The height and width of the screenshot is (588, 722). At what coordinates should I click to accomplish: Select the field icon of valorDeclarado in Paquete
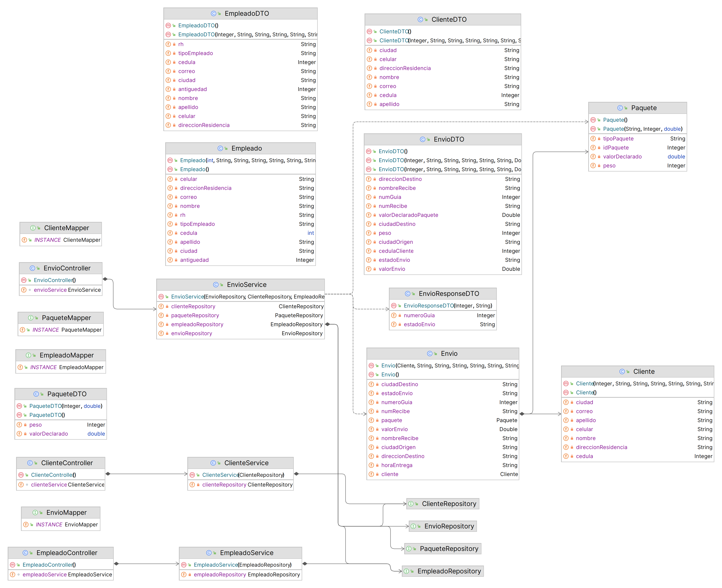pos(593,157)
